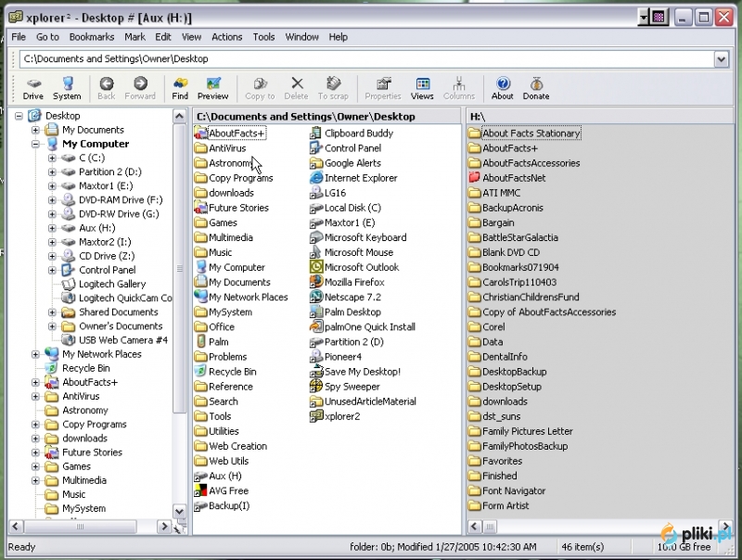Select Maxtor2 (I:) in tree
Image resolution: width=742 pixels, height=560 pixels.
pos(105,242)
